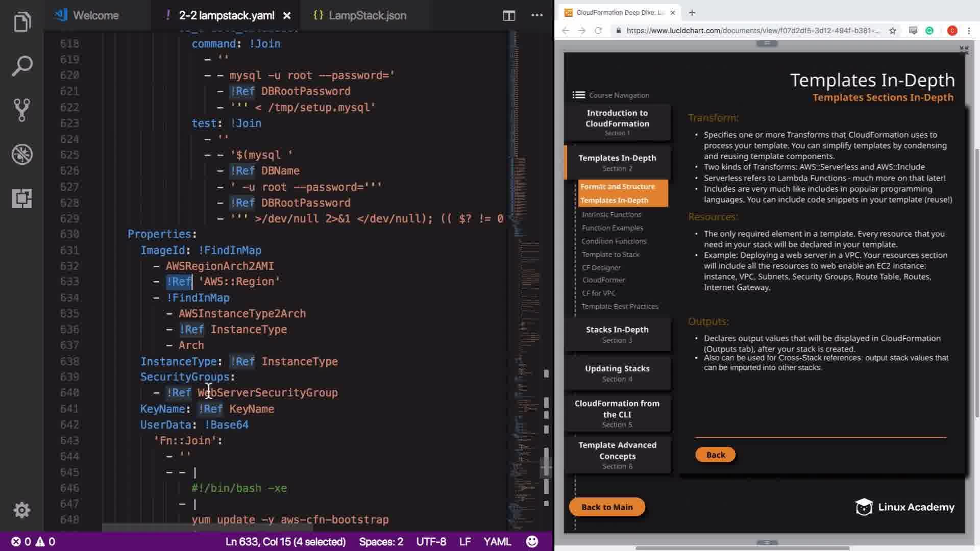Open Manage settings gear
Screen dimensions: 980x551
click(22, 510)
